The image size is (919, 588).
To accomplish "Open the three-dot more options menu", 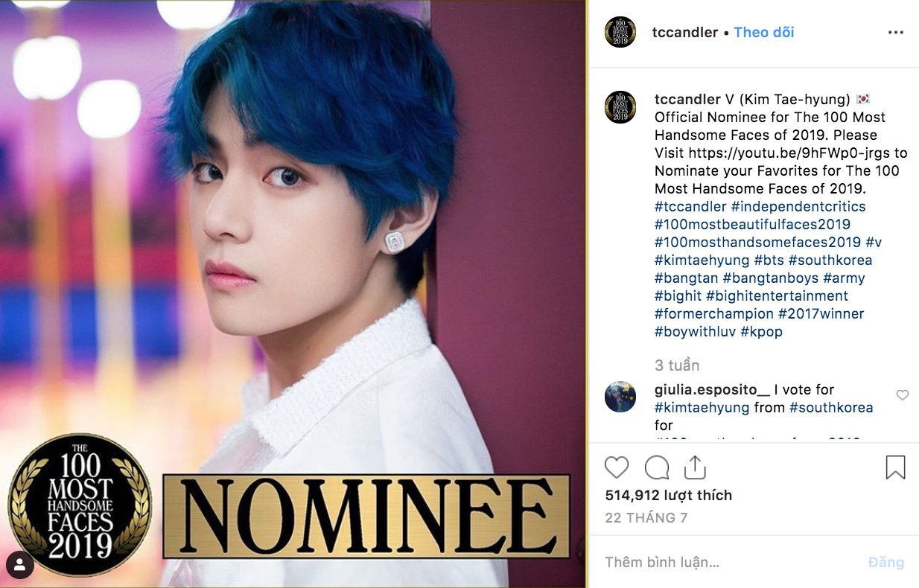I will [895, 33].
